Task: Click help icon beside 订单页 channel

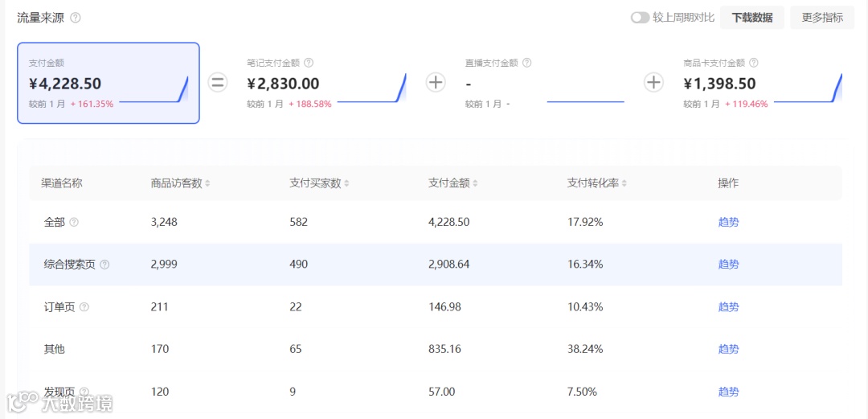Action: coord(84,307)
